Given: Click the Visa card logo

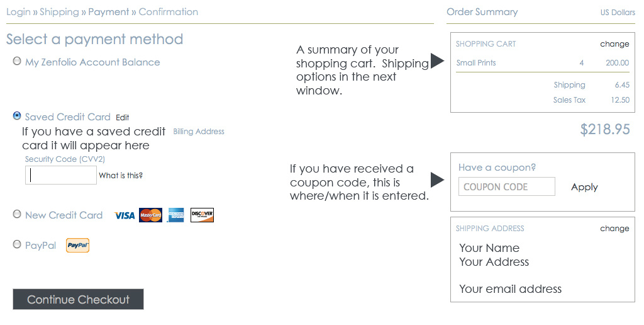Looking at the screenshot, I should [125, 215].
